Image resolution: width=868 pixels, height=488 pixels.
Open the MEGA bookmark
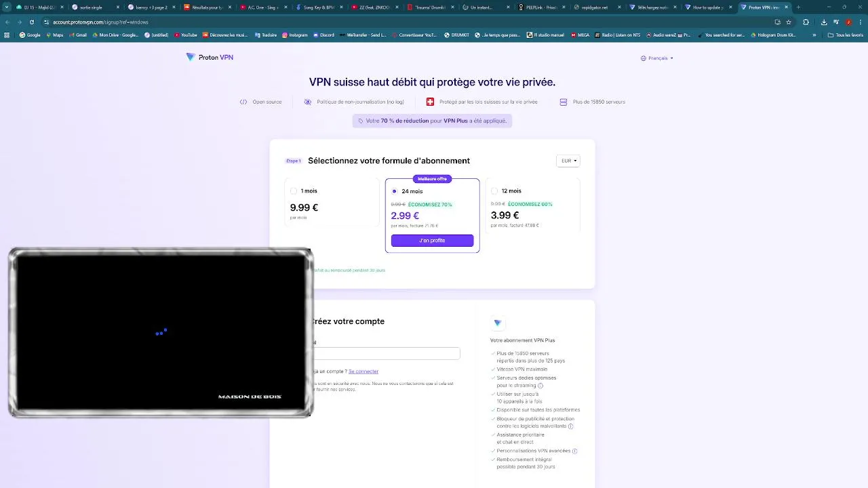[580, 35]
